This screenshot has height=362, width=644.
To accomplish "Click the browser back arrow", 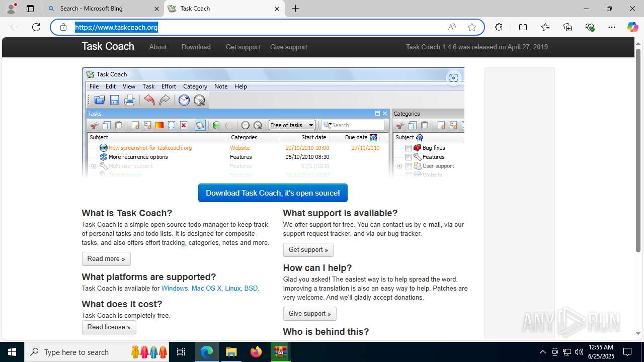I will pos(14,27).
